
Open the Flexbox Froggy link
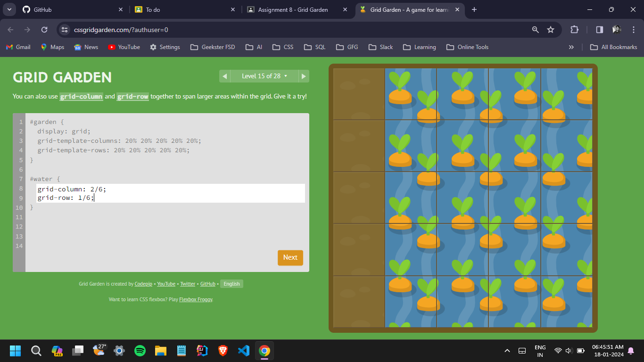pyautogui.click(x=196, y=299)
